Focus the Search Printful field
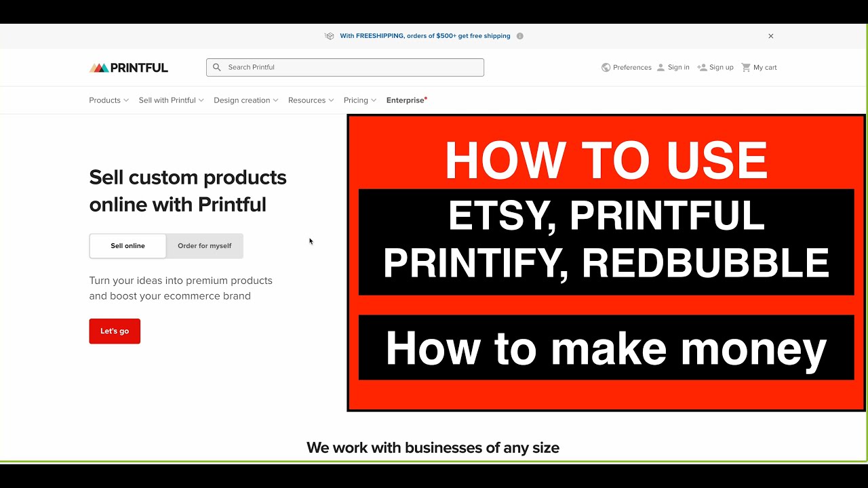The height and width of the screenshot is (488, 868). pyautogui.click(x=345, y=67)
